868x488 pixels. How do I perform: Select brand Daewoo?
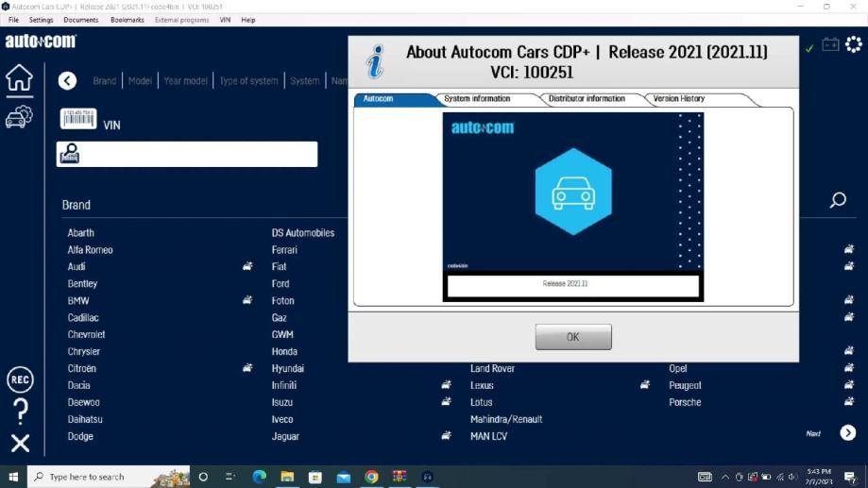[84, 402]
